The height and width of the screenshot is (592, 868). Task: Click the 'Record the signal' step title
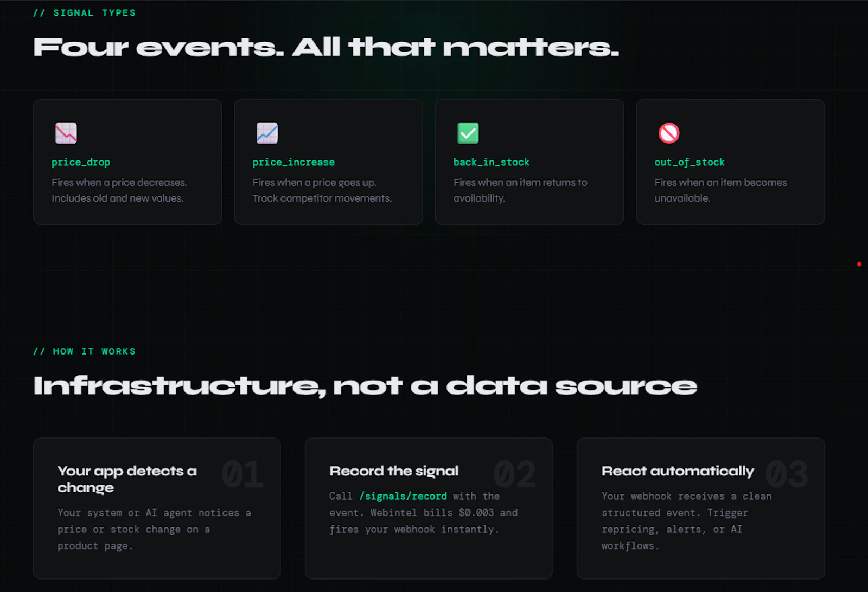point(394,471)
